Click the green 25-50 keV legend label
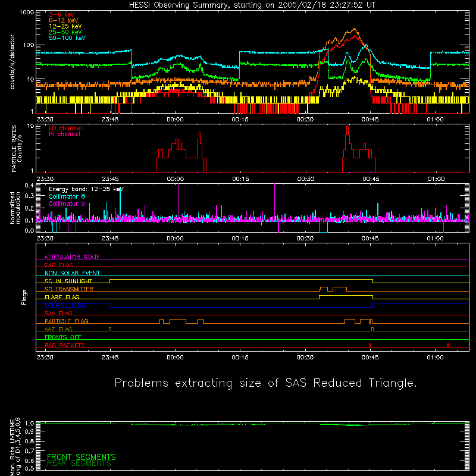 (65, 32)
